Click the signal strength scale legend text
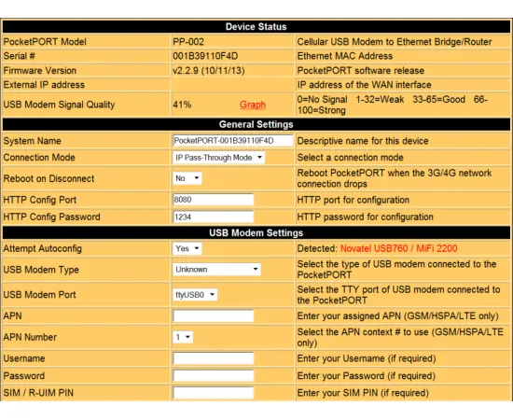Screen dimensions: 513x420 click(393, 105)
